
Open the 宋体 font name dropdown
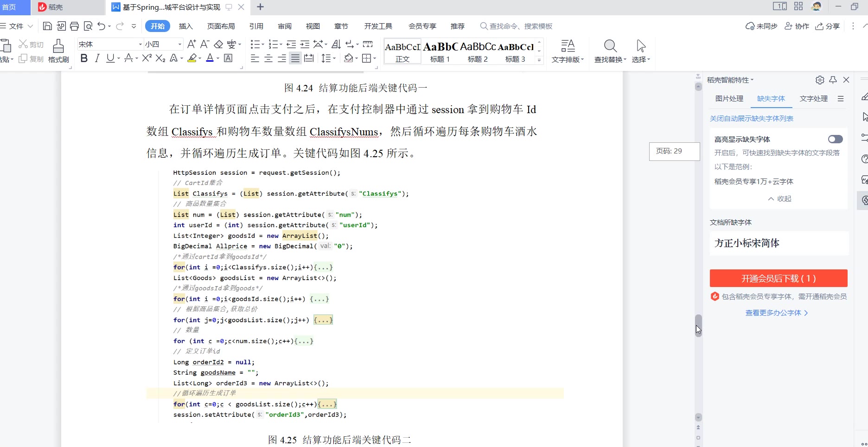140,45
